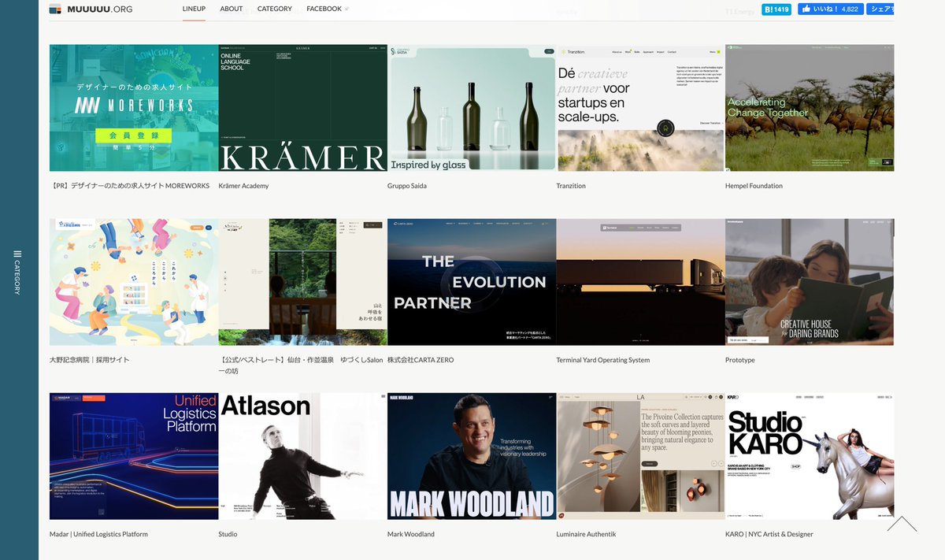
Task: Open the MARK WOODLAND portrait thumbnail
Action: coord(472,456)
